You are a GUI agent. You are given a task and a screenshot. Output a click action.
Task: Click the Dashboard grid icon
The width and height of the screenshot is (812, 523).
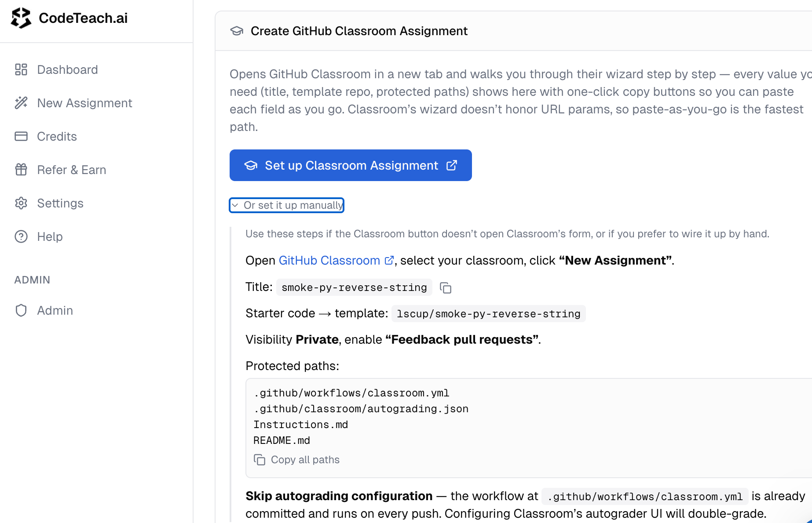(x=21, y=69)
